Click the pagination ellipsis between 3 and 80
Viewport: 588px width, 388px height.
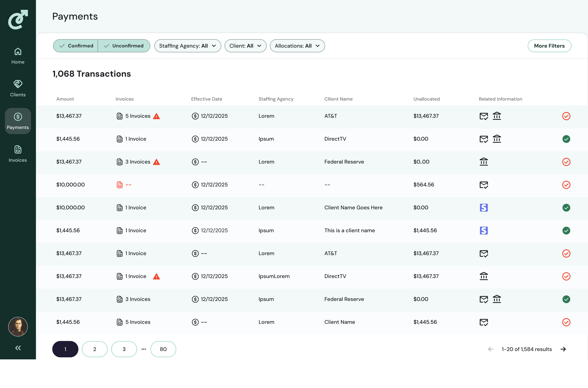coord(144,349)
